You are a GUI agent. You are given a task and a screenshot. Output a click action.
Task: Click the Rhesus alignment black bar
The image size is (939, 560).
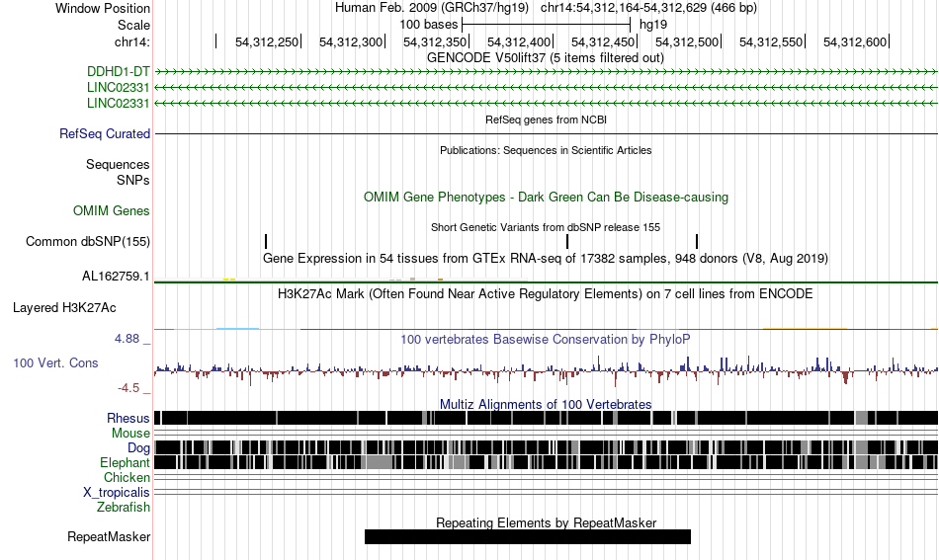click(x=547, y=418)
